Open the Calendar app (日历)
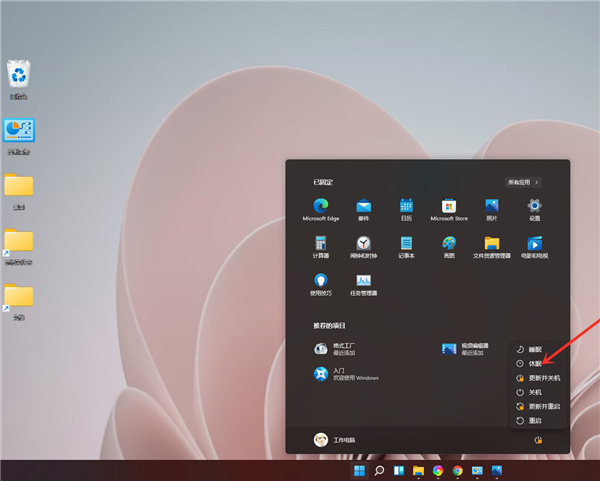 click(407, 206)
